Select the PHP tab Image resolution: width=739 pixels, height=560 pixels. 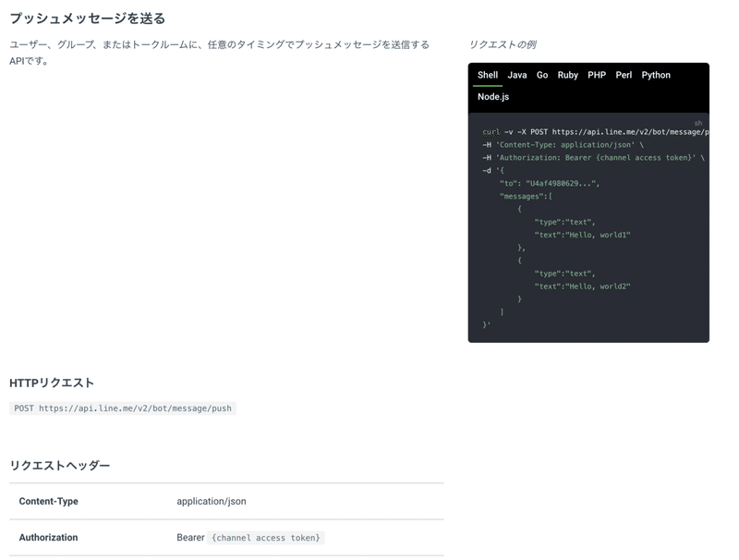coord(597,75)
